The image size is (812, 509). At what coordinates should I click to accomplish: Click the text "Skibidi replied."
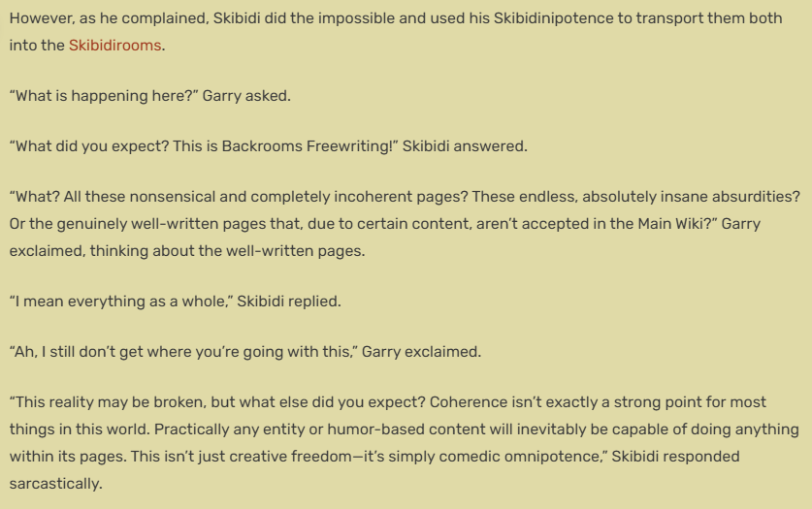pyautogui.click(x=289, y=302)
